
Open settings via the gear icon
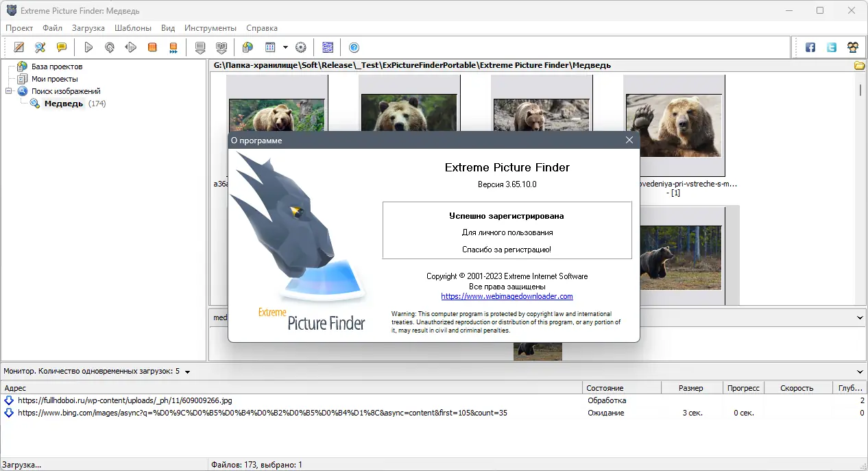[300, 47]
